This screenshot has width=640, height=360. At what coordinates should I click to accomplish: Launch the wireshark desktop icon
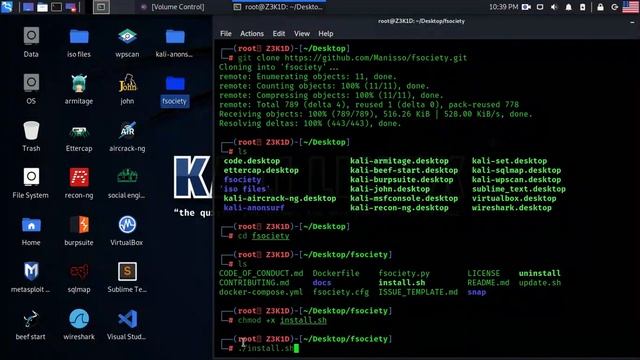point(79,325)
